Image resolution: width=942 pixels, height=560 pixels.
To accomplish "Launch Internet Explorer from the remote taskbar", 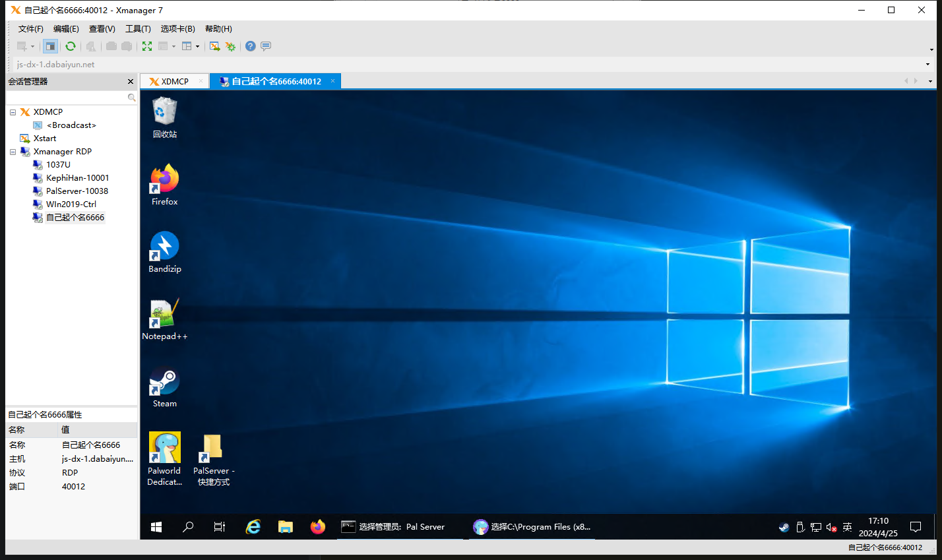I will (253, 527).
